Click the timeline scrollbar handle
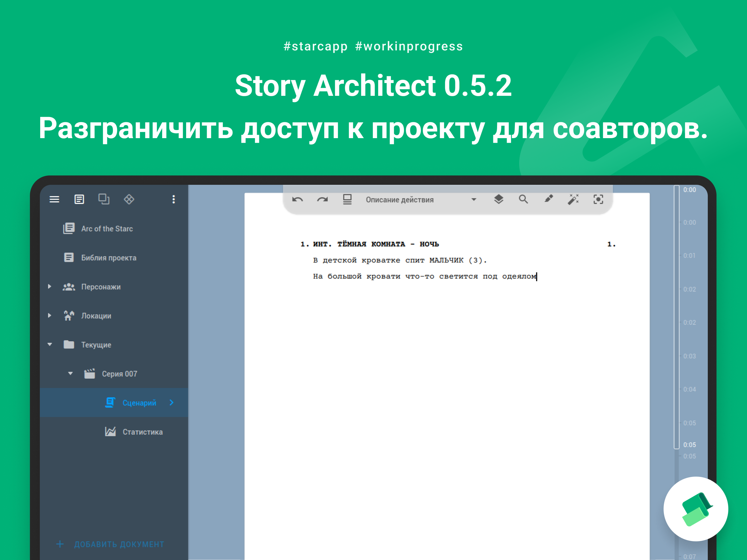Screen dimensions: 747x560 [x=676, y=317]
